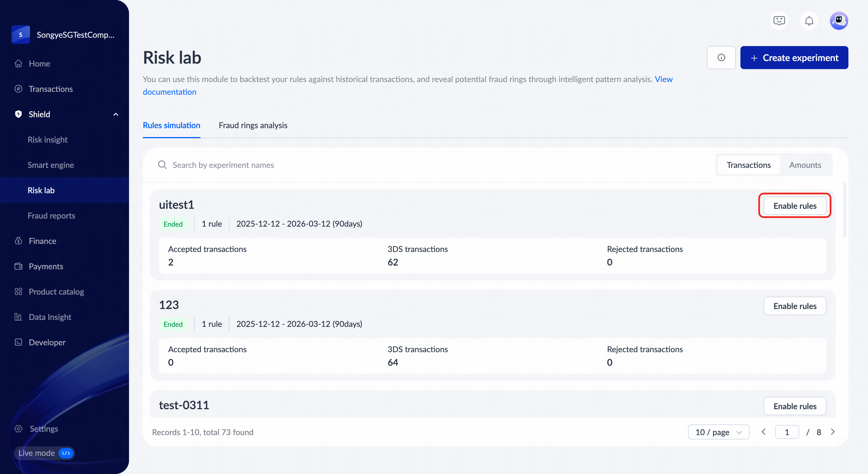Go to next page arrow

click(833, 432)
